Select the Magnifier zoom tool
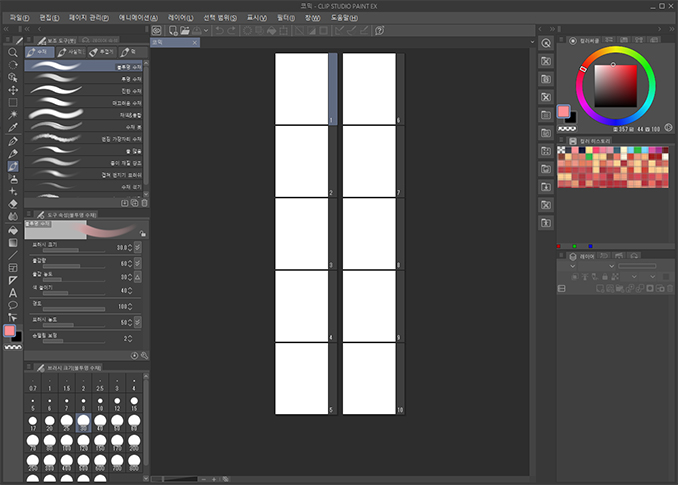Screen dimensions: 678x485 pos(13,52)
